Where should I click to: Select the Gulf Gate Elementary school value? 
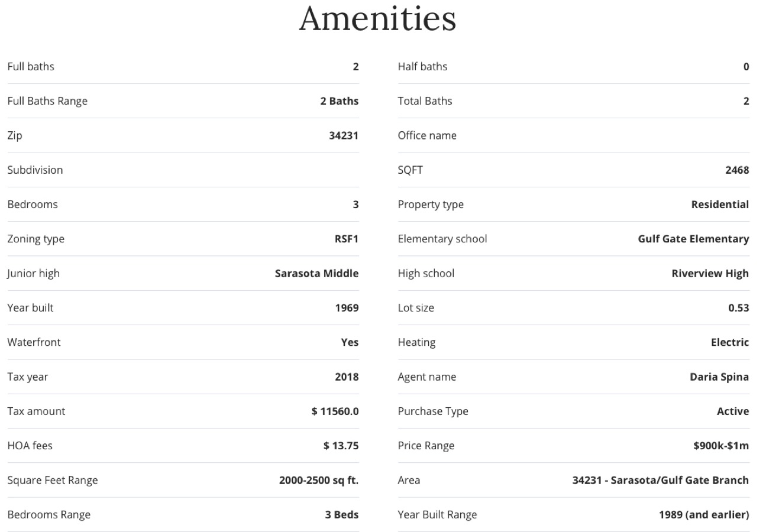(693, 239)
